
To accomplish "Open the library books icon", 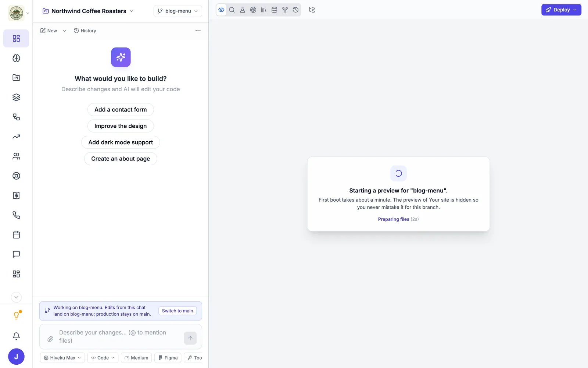I will (264, 10).
